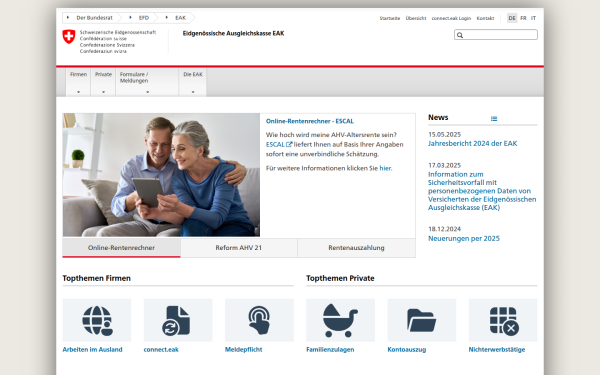This screenshot has width=600, height=375.
Task: Click the Arbeiten im Ausland text link
Action: 92,349
